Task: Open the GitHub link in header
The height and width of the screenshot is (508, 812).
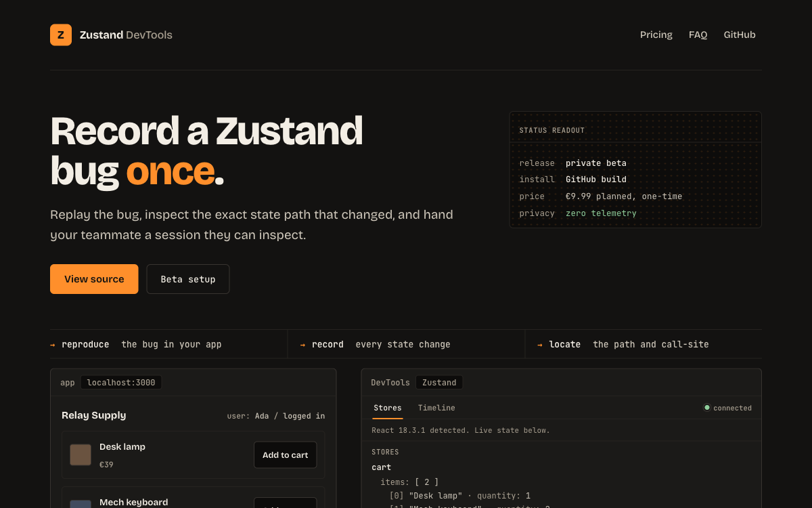Action: [x=740, y=35]
